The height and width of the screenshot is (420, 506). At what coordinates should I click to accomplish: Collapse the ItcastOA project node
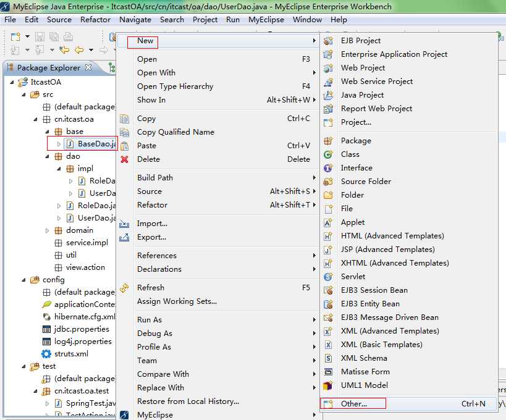click(12, 82)
